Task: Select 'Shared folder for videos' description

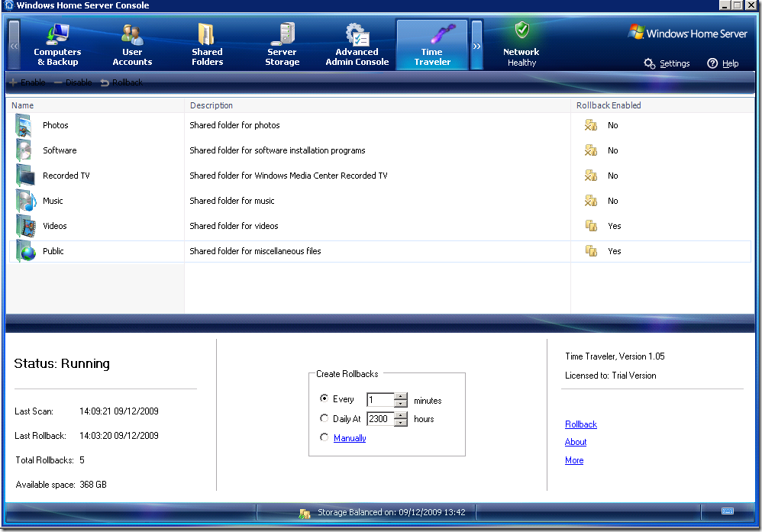Action: [234, 227]
